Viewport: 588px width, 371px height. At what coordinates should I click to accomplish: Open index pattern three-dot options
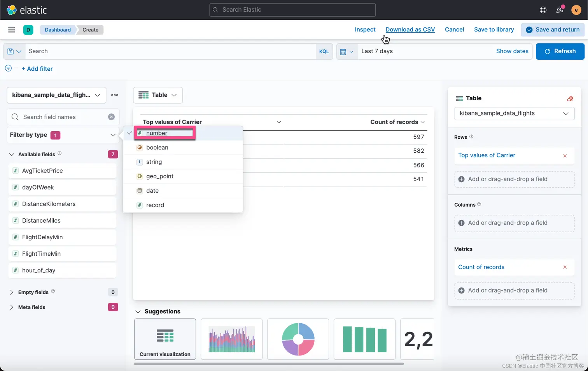(115, 95)
